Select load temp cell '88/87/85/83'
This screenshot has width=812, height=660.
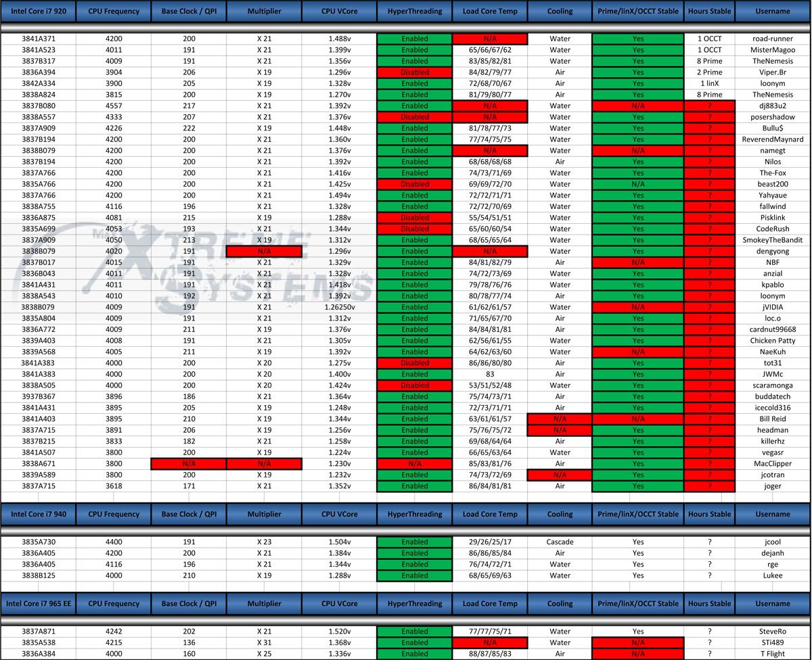[x=490, y=654]
